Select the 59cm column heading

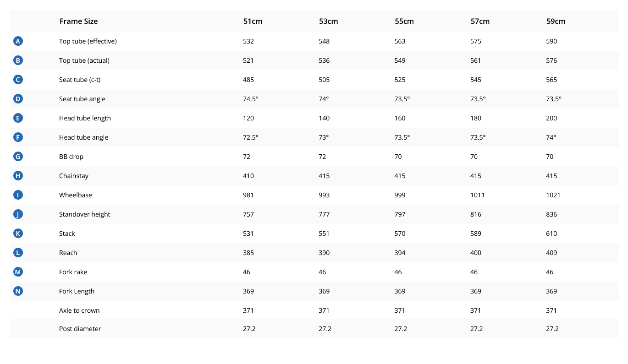pyautogui.click(x=556, y=21)
